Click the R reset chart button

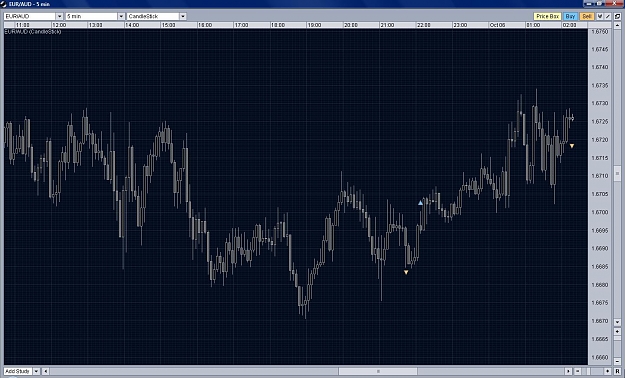coord(617,371)
